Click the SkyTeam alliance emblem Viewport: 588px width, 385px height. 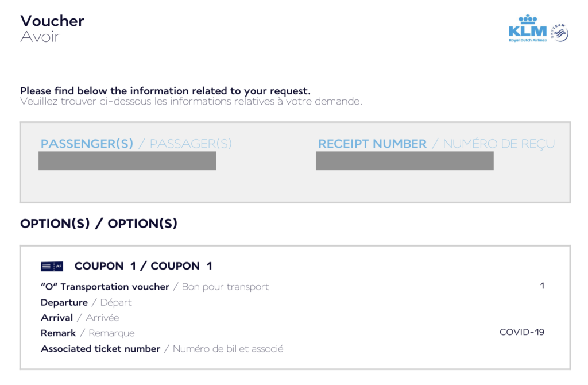click(x=559, y=33)
